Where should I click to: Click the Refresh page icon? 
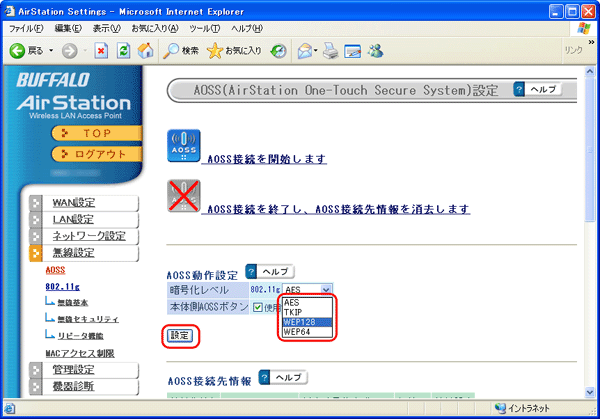124,51
